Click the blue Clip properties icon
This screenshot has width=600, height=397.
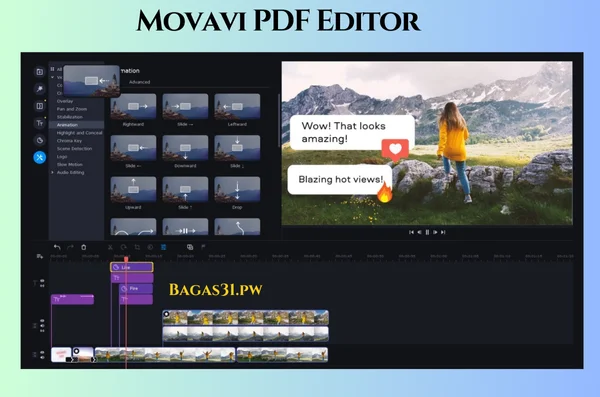click(x=163, y=247)
